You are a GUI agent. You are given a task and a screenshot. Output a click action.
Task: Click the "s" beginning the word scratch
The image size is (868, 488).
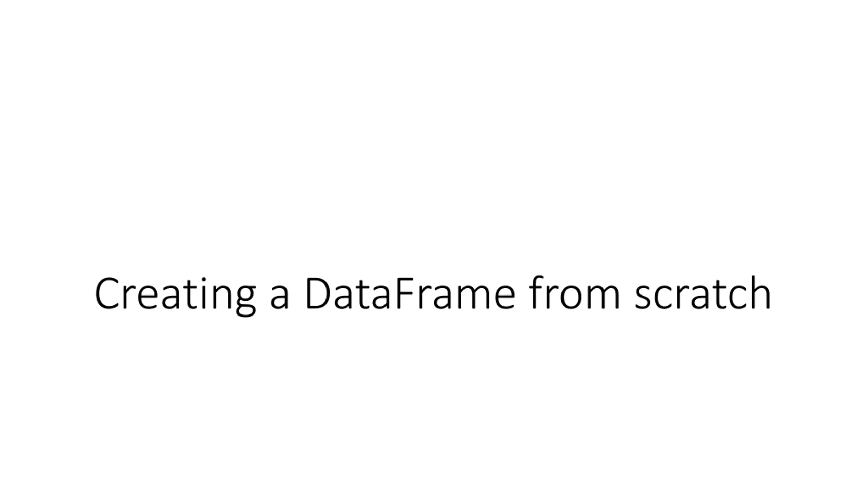point(643,298)
